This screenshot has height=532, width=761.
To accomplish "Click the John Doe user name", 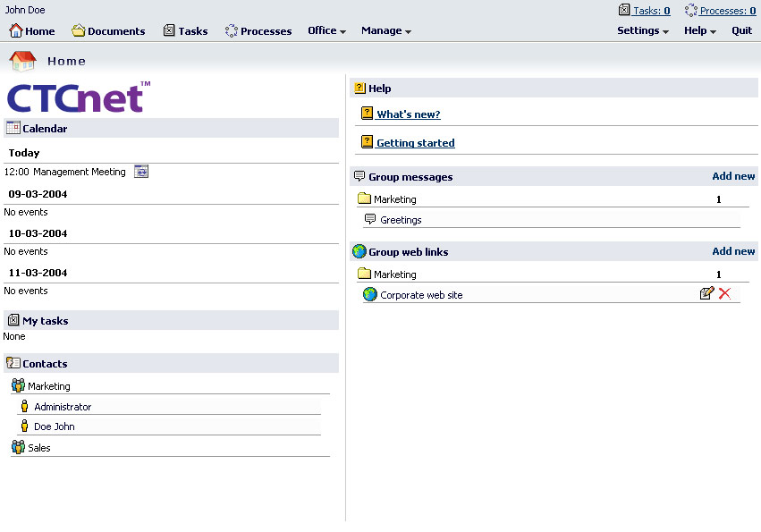I will (x=25, y=10).
